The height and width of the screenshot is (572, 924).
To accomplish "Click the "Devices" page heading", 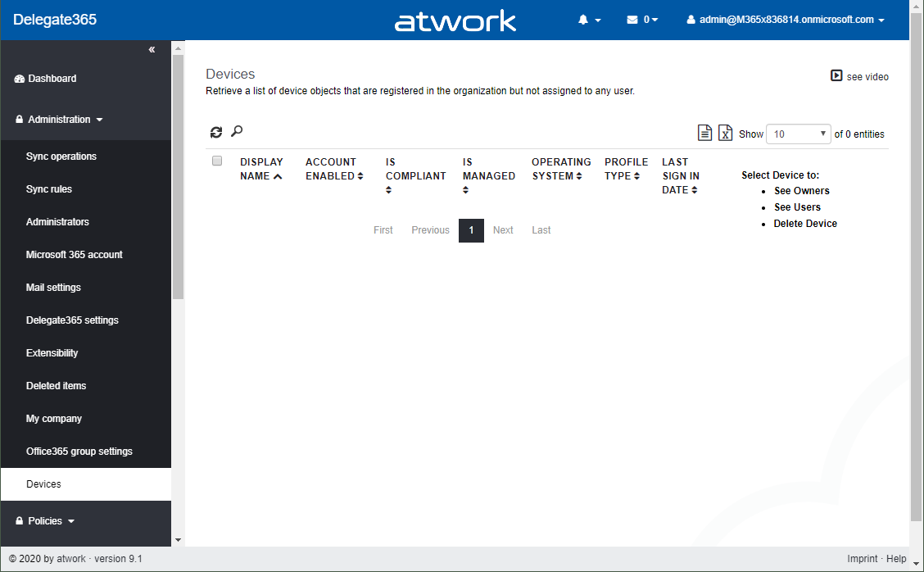I will point(230,74).
